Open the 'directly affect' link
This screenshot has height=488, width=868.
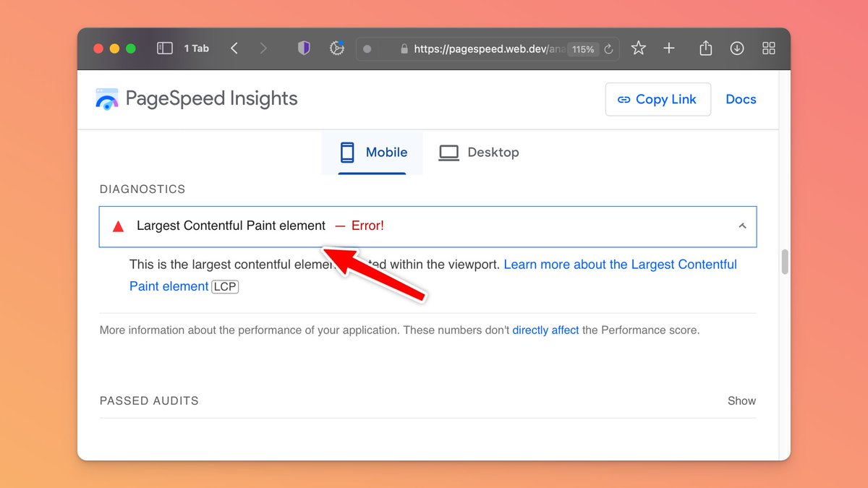[x=545, y=330]
